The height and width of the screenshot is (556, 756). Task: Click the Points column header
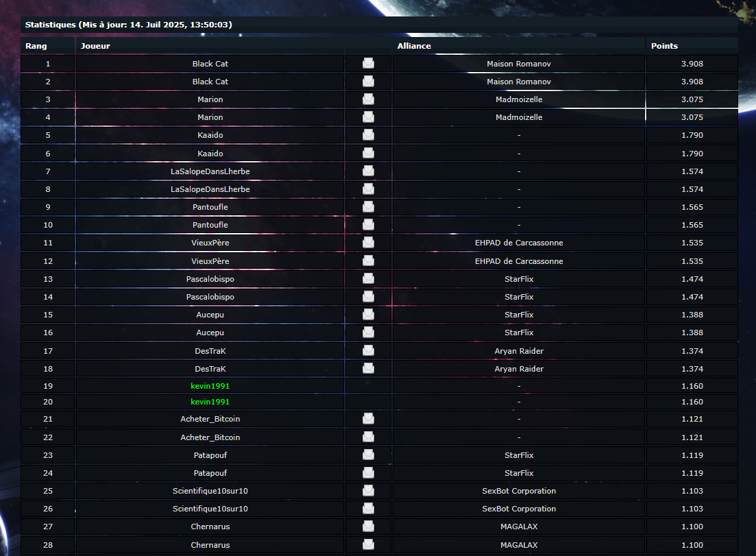tap(664, 46)
